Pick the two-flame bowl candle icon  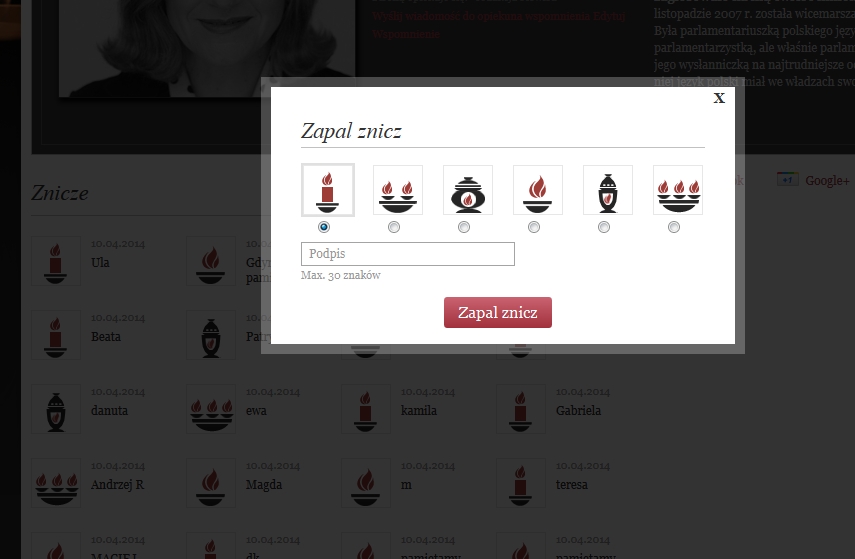398,190
